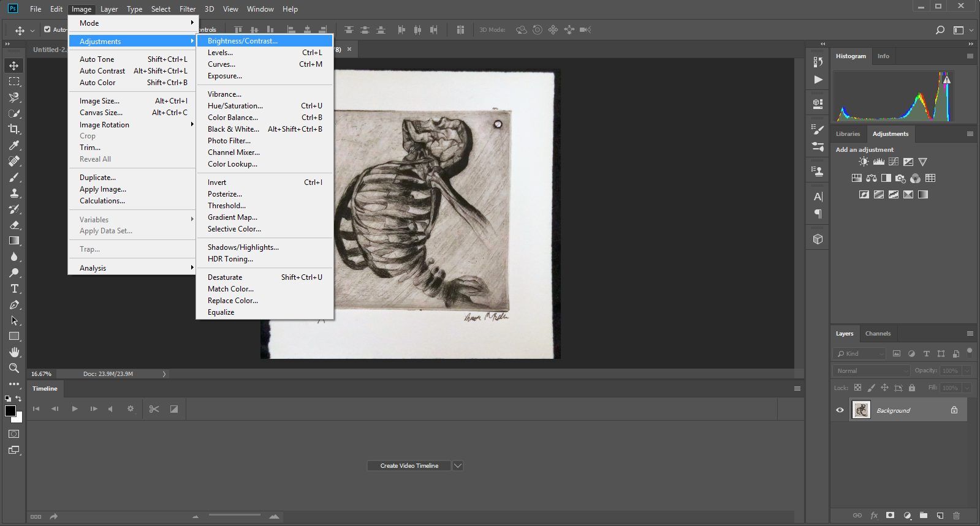Click the timeline Play button
This screenshot has height=526, width=980.
(x=75, y=409)
